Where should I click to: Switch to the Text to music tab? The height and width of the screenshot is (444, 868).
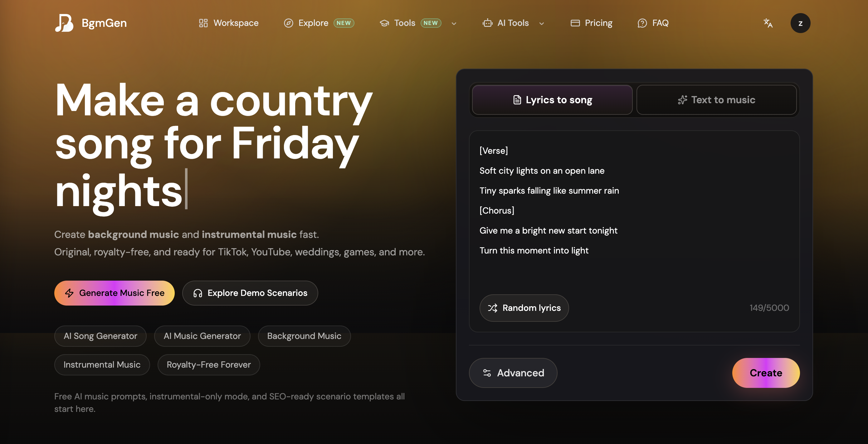coord(716,100)
